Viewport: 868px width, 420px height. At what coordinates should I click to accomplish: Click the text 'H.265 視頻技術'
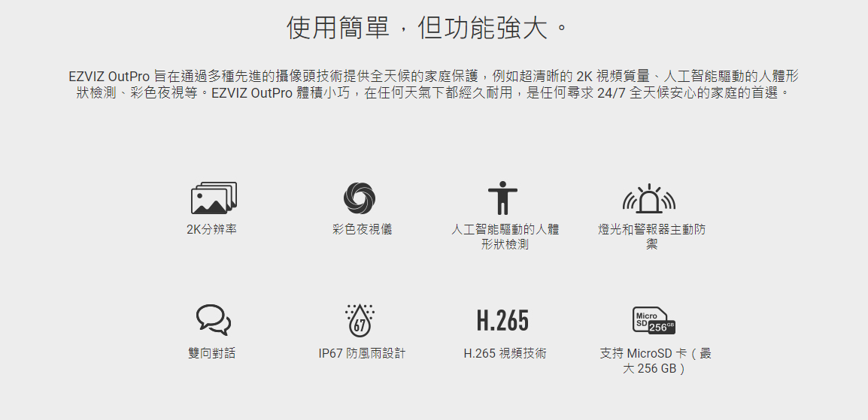click(505, 353)
